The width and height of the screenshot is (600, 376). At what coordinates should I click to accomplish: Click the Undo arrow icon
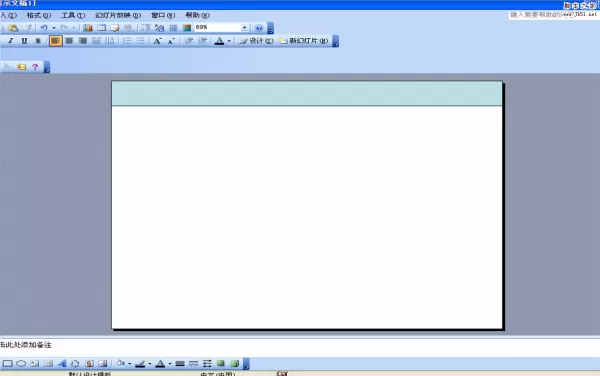tap(44, 28)
